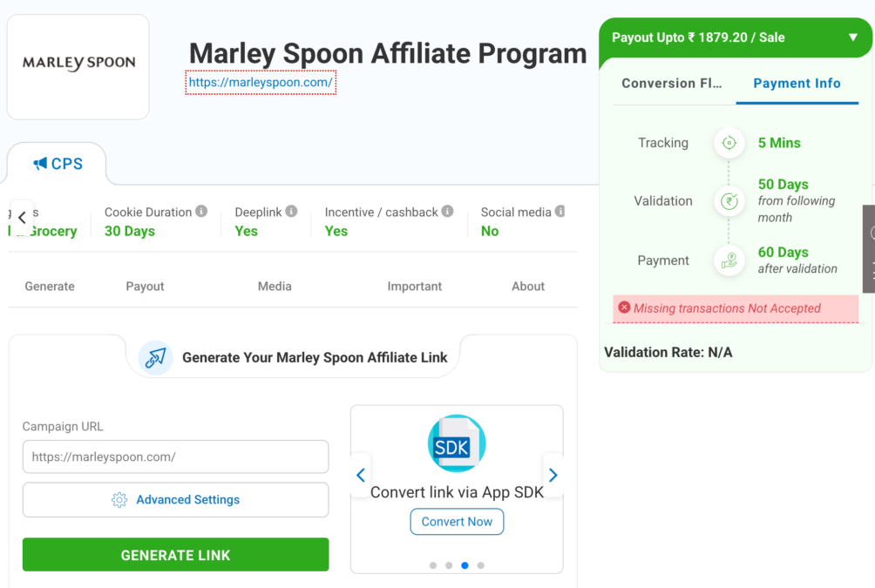The width and height of the screenshot is (875, 588).
Task: Click the SDK file icon
Action: 457,443
